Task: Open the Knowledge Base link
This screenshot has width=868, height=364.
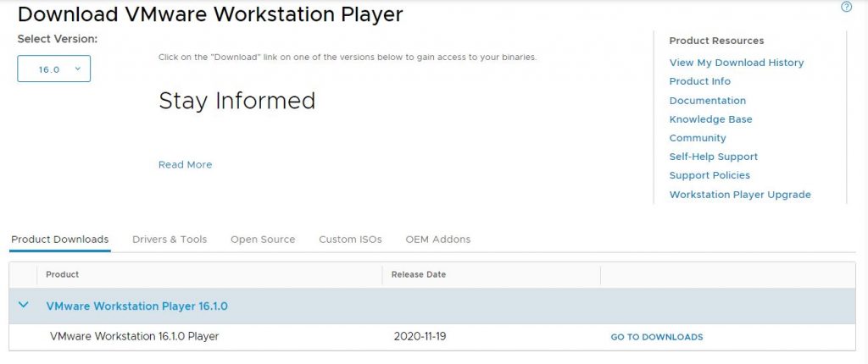Action: pyautogui.click(x=711, y=119)
